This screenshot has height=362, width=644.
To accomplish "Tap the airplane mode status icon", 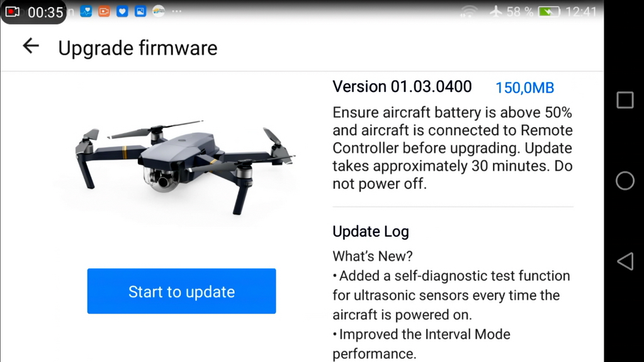I will [x=495, y=11].
